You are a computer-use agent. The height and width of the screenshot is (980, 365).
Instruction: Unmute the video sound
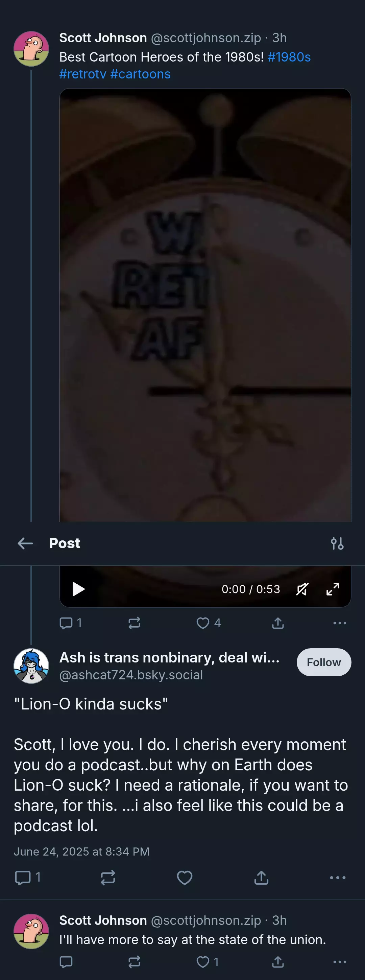(302, 589)
